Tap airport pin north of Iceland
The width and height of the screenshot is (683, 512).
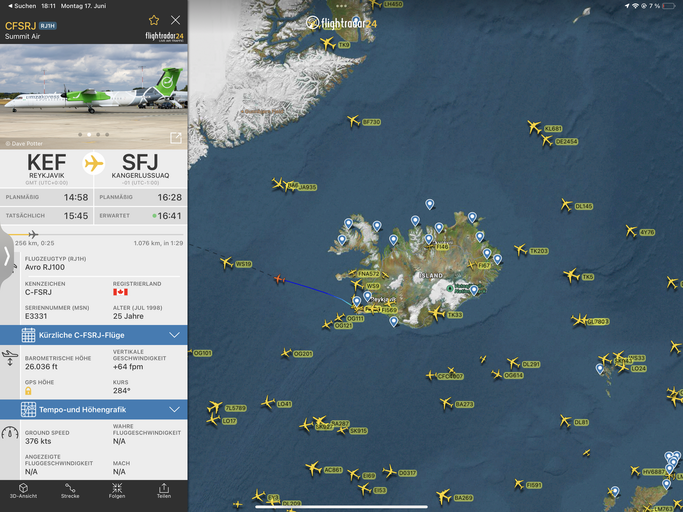pyautogui.click(x=430, y=203)
